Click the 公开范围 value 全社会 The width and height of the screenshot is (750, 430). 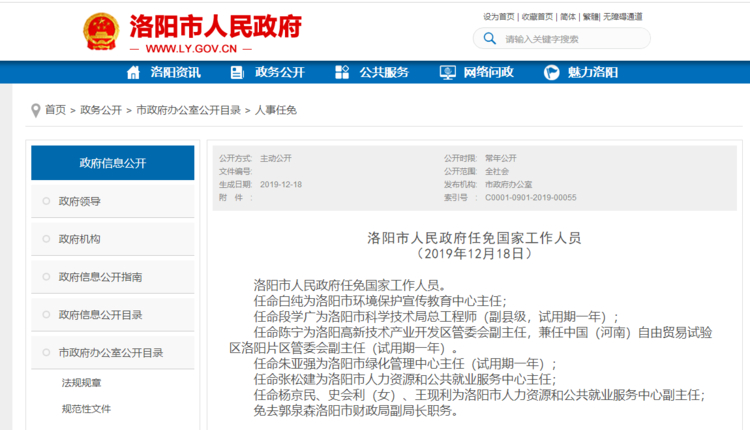point(496,171)
